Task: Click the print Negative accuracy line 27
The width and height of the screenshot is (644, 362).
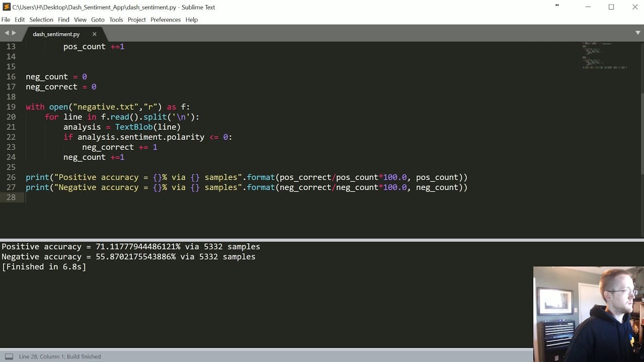Action: pyautogui.click(x=247, y=187)
